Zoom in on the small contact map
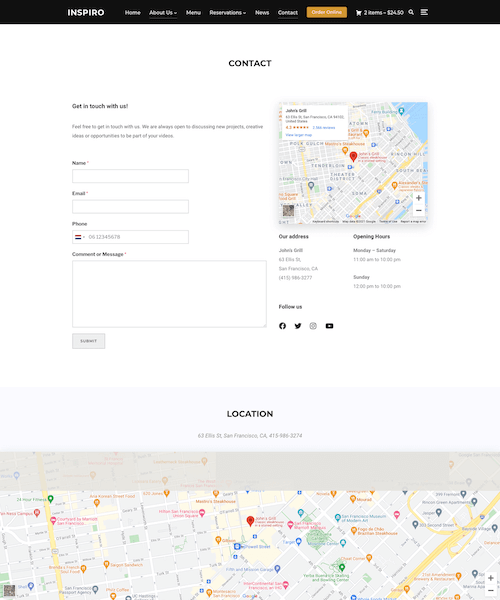The height and width of the screenshot is (600, 500). tap(419, 198)
